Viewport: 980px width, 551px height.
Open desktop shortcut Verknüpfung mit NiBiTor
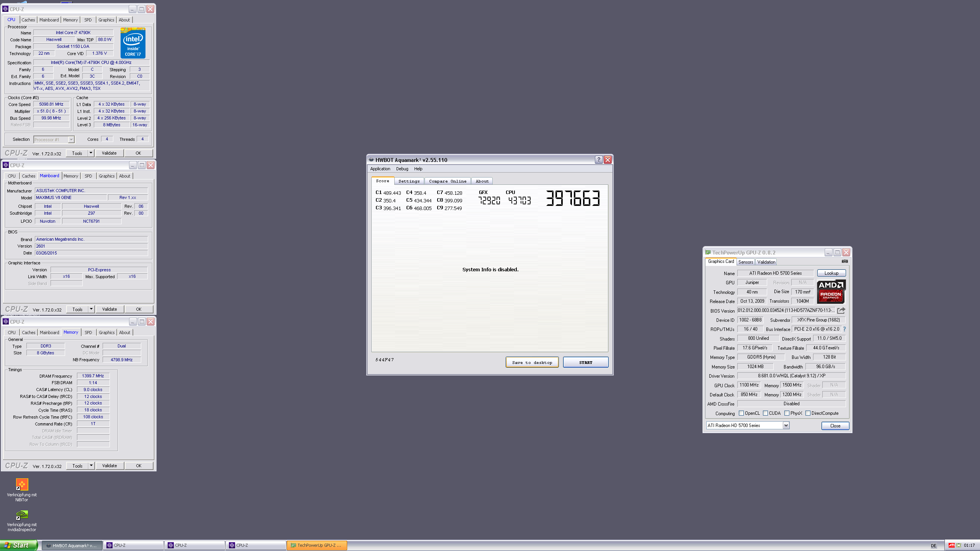coord(22,490)
